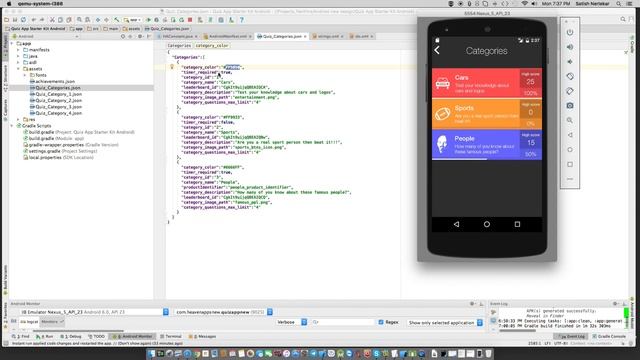This screenshot has width=640, height=360.
Task: Click the logcat horizontal scrollbar
Action: [x=78, y=331]
